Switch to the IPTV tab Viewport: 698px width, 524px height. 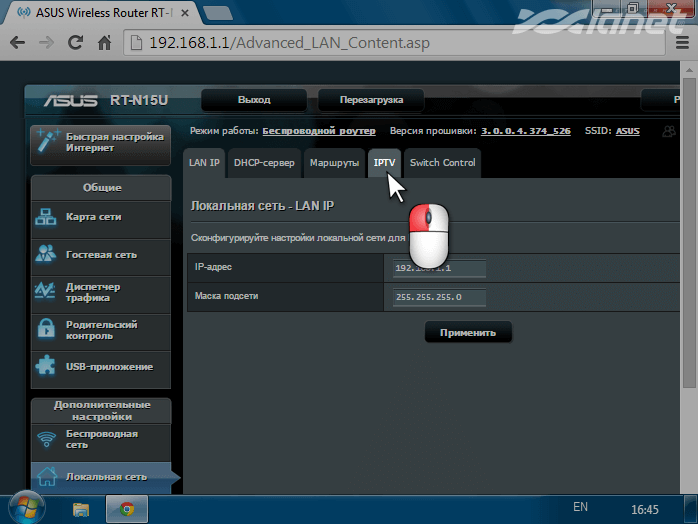pyautogui.click(x=384, y=162)
